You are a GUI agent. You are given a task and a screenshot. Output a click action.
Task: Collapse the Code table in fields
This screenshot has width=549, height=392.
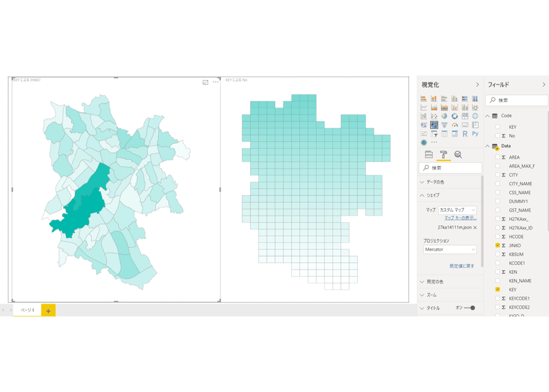487,116
